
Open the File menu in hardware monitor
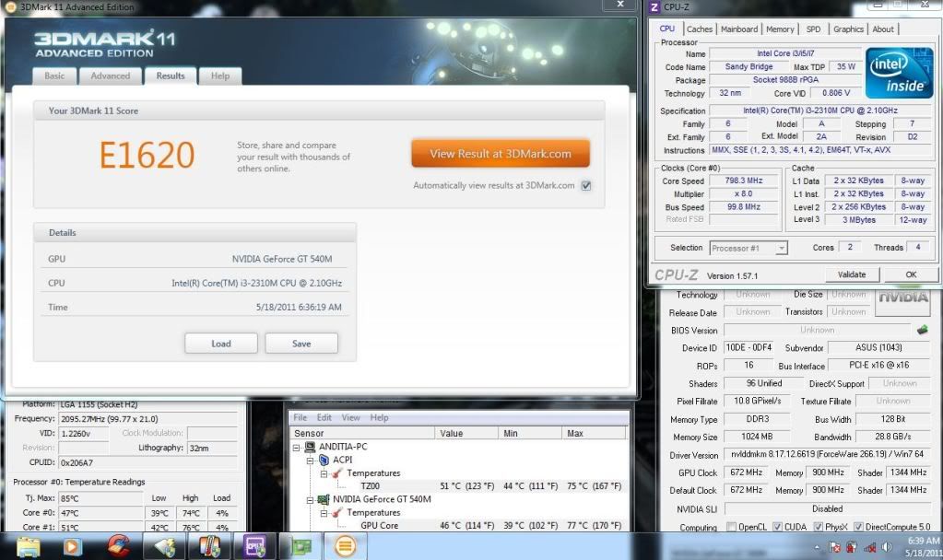pos(301,417)
